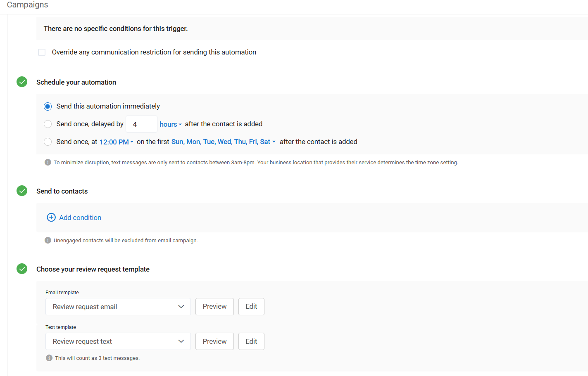Viewport: 588px width, 376px height.
Task: Click the Send to contacts heading
Action: [x=62, y=191]
